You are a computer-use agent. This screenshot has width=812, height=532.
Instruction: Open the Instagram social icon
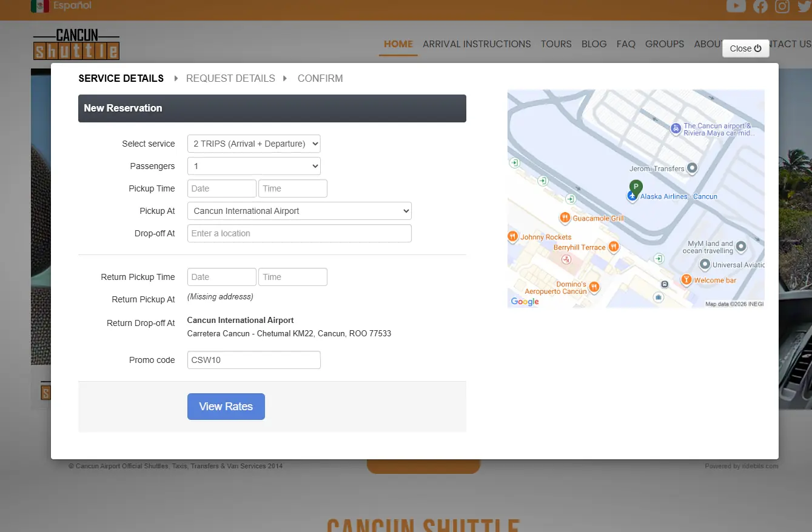point(782,6)
